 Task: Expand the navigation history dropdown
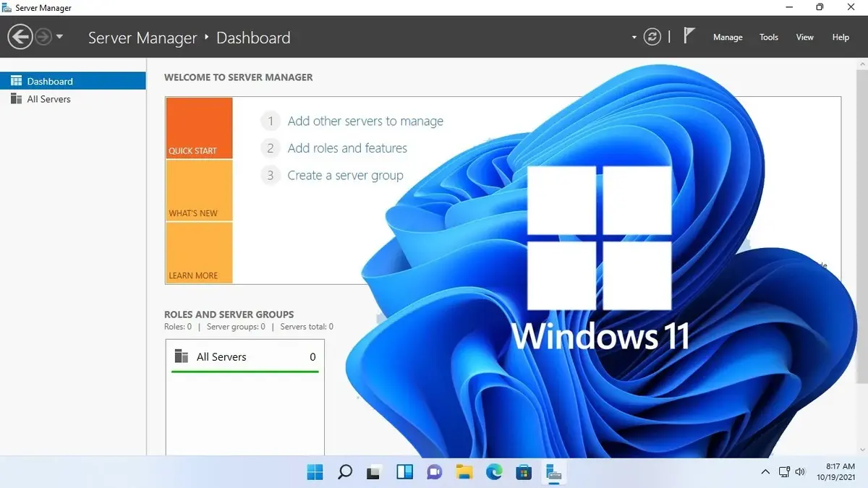pyautogui.click(x=59, y=37)
